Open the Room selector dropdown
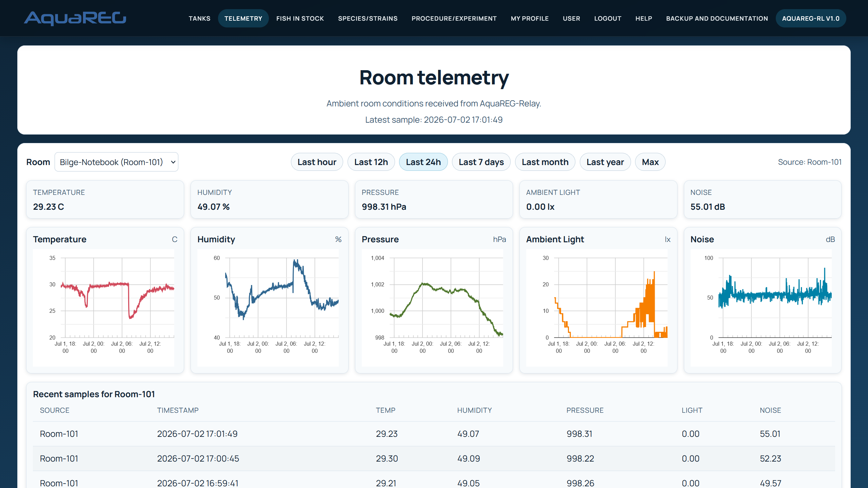Viewport: 868px width, 488px height. coord(116,162)
